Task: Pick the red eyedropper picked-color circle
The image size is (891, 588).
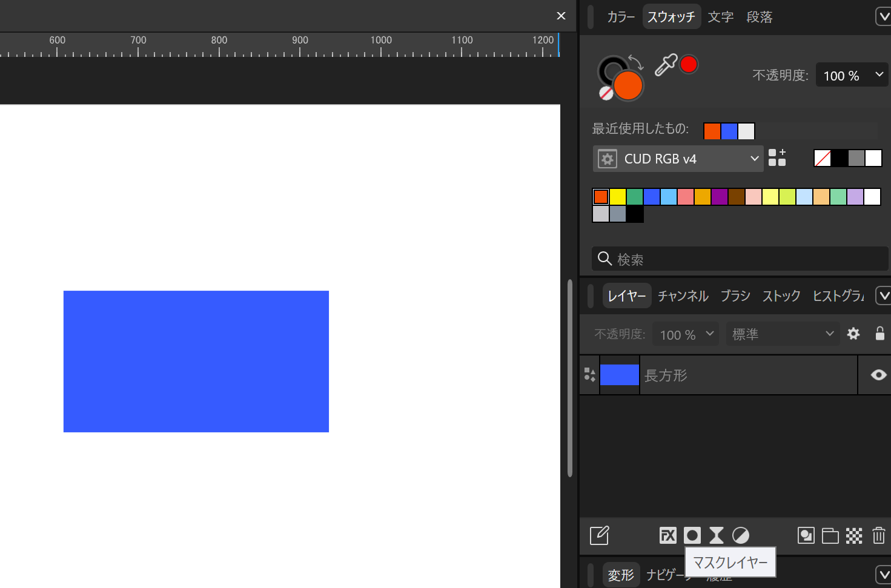Action: (x=689, y=64)
